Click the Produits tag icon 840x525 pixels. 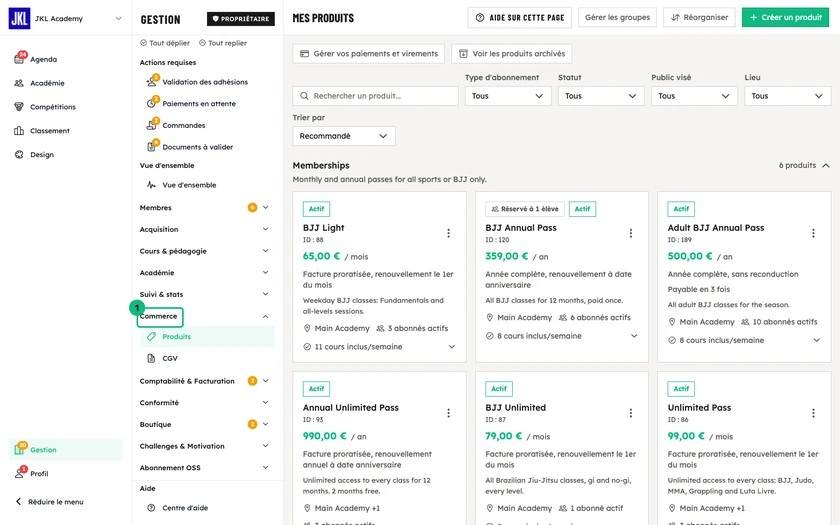pyautogui.click(x=152, y=336)
